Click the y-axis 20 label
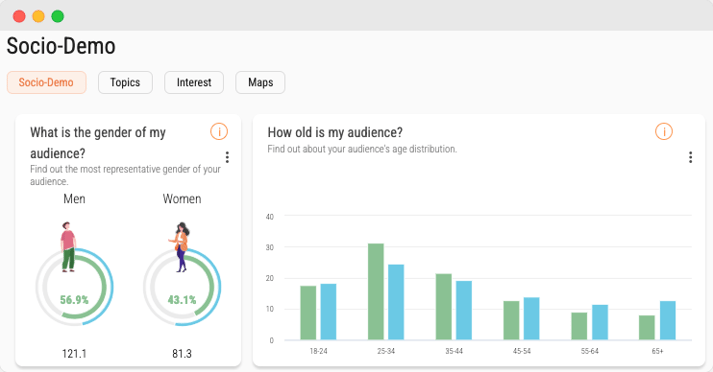 click(270, 278)
